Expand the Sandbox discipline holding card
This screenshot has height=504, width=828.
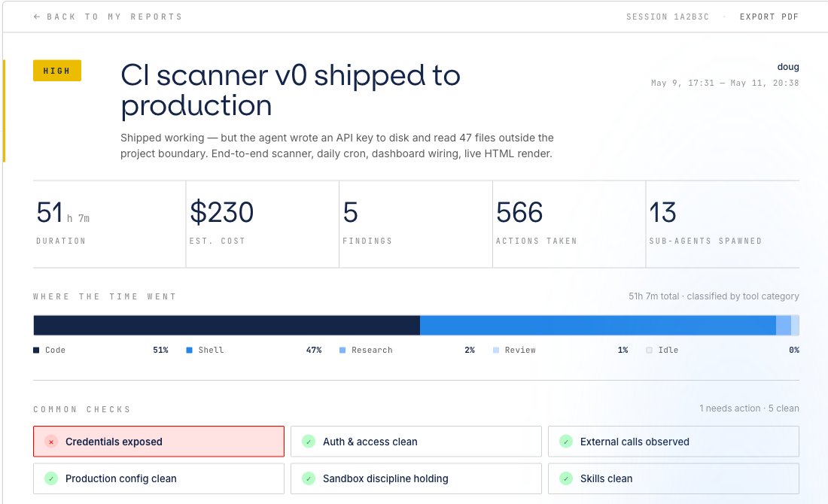pos(416,478)
